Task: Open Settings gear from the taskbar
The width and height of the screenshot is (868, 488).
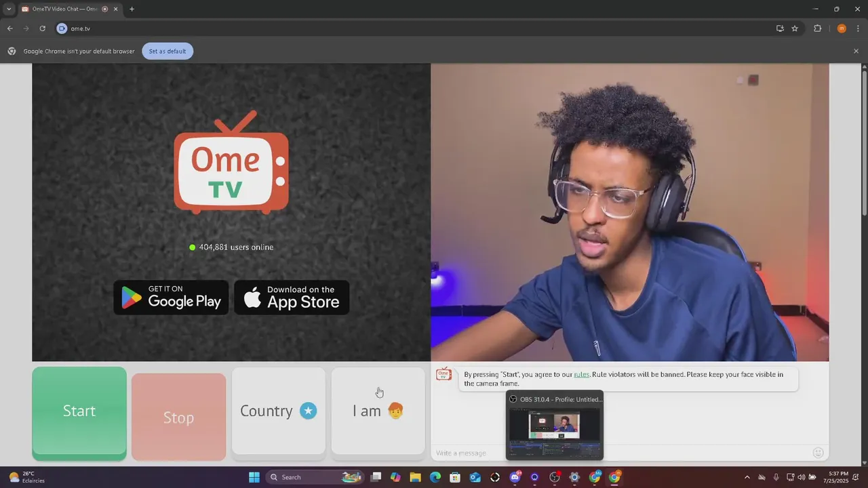Action: pyautogui.click(x=574, y=477)
